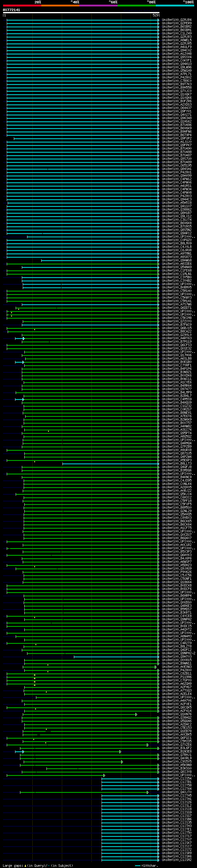This screenshot has width=197, height=868.
Task: Select the UniRef100_C5KWY3 label
Action: coord(177,297)
